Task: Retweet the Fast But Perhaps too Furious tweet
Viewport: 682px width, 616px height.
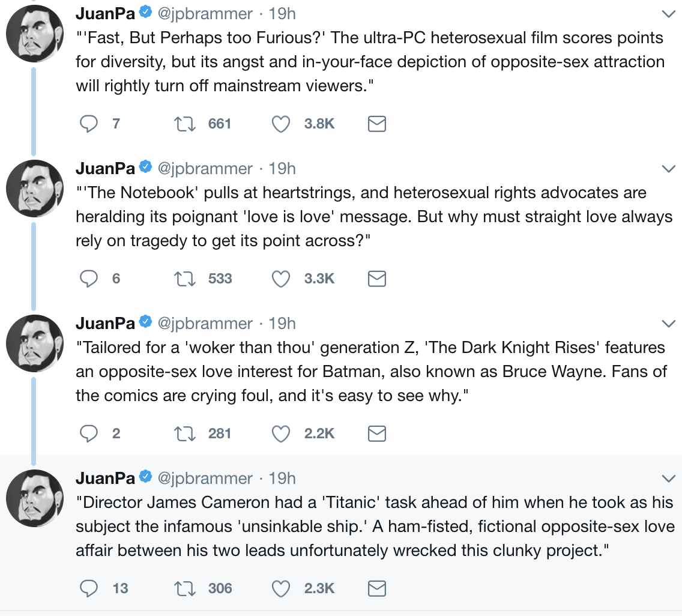Action: pyautogui.click(x=181, y=124)
